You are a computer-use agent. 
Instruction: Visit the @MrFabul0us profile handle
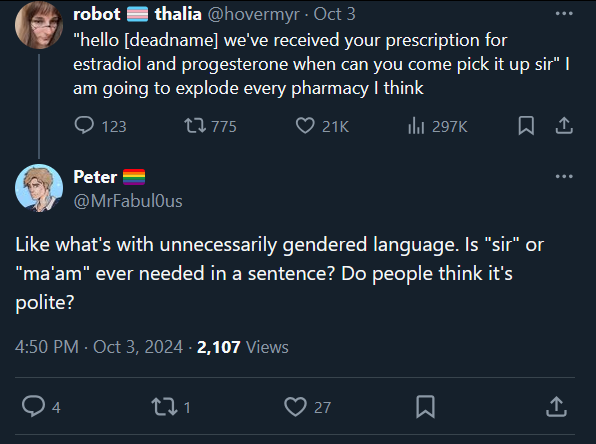point(128,201)
